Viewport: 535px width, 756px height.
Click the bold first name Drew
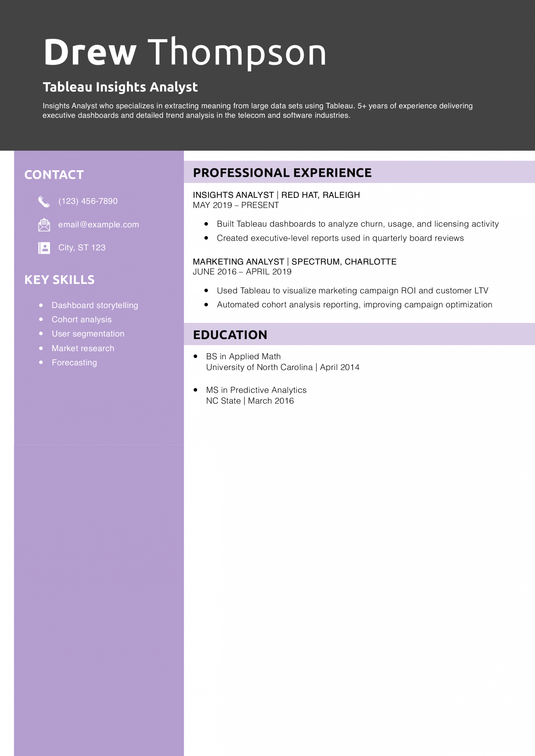(90, 52)
